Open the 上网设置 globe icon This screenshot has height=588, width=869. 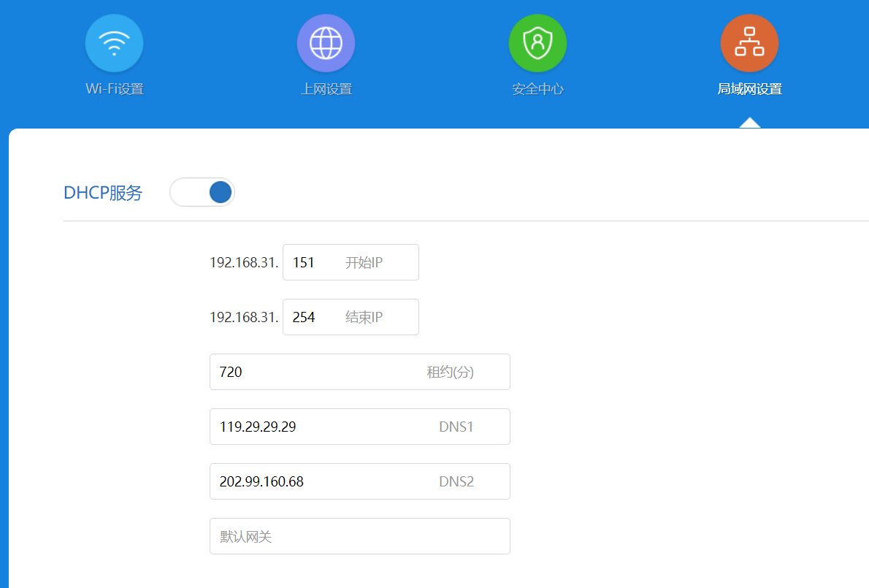tap(326, 43)
